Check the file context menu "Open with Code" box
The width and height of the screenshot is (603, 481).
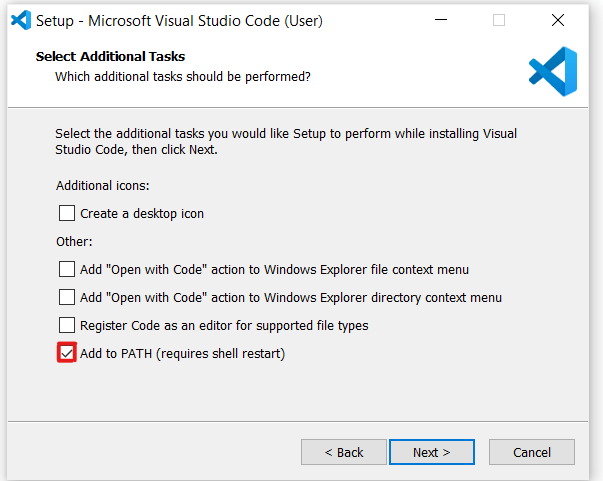pos(67,269)
